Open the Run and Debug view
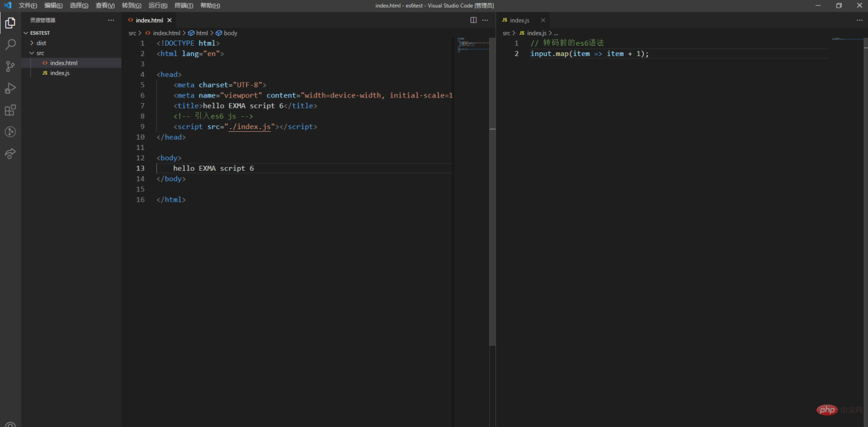This screenshot has height=427, width=868. click(10, 88)
